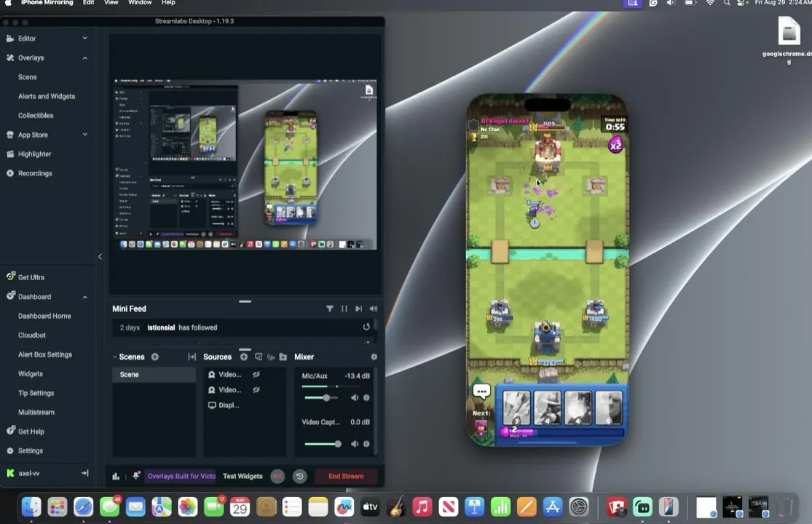
Task: Select the first Video source row
Action: pos(245,375)
